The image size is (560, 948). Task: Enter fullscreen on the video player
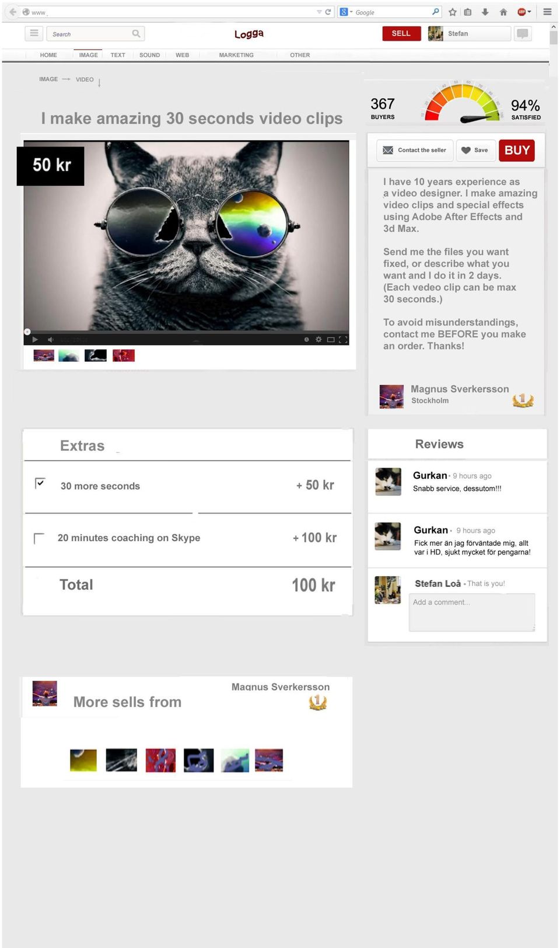[x=343, y=339]
